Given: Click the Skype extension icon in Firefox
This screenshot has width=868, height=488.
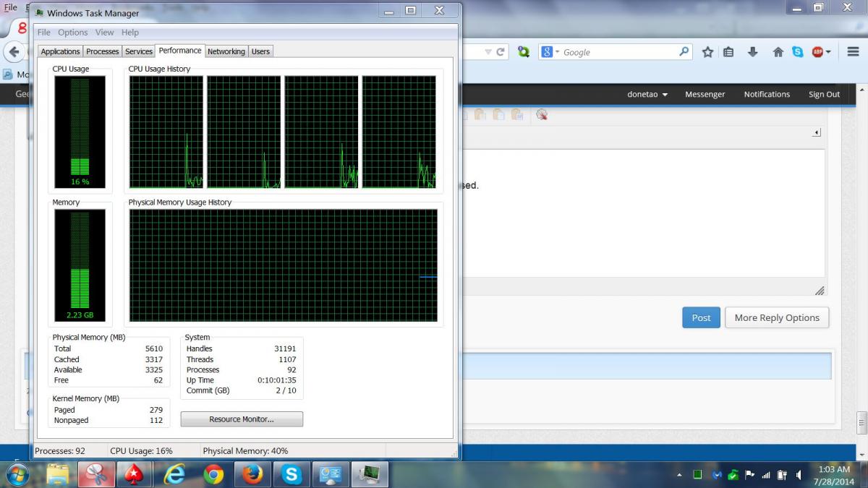Looking at the screenshot, I should pos(797,52).
